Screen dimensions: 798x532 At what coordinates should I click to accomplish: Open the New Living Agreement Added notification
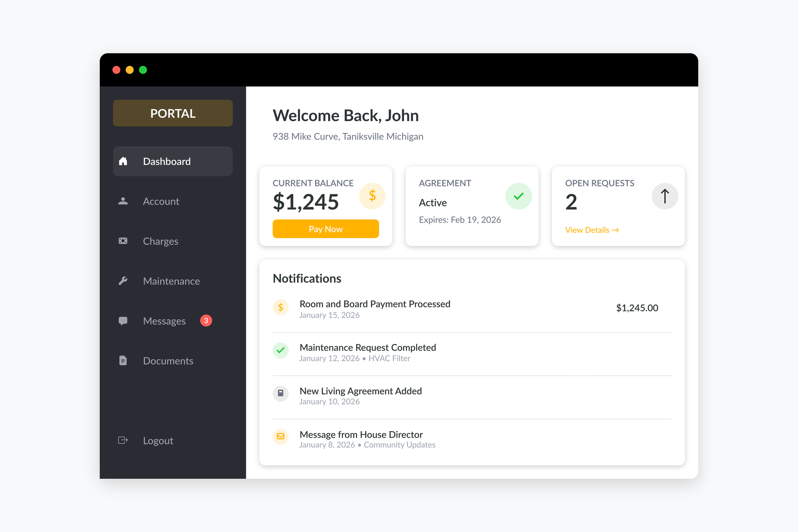pyautogui.click(x=360, y=391)
